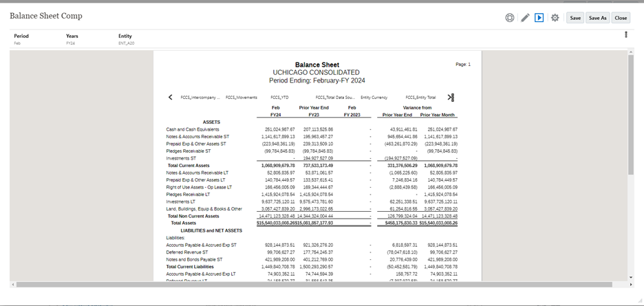644x306 pixels.
Task: Select the FCCS_Total Data Source POV member
Action: [x=335, y=98]
